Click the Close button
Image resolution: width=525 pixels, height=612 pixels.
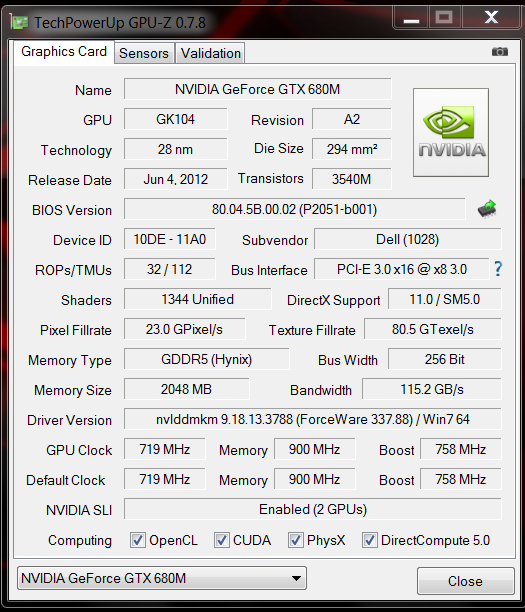(x=465, y=581)
